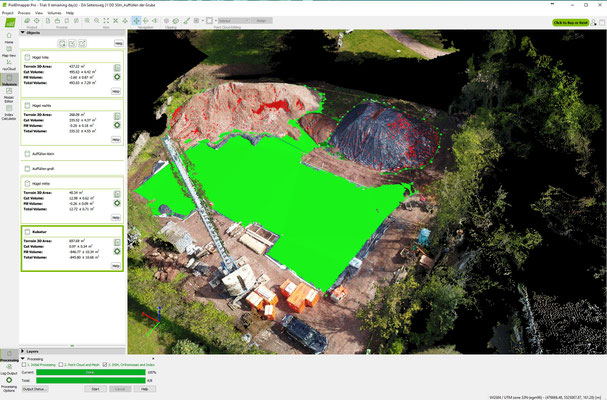Click the first icon above the volume list
This screenshot has width=607, height=400.
coord(62,43)
